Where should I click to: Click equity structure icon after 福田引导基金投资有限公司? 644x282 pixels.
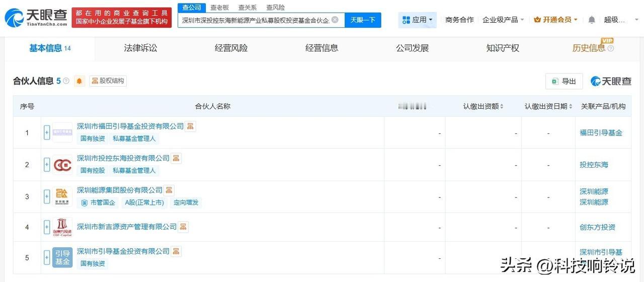(x=190, y=126)
